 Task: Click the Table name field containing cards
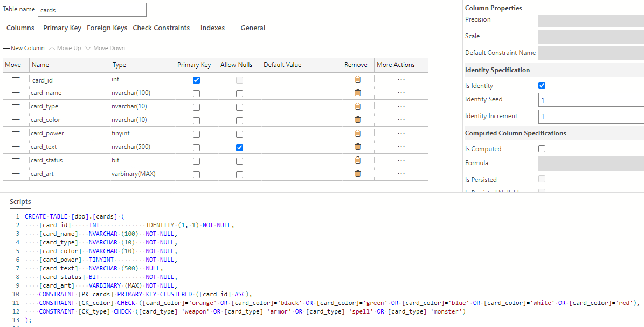coord(92,10)
